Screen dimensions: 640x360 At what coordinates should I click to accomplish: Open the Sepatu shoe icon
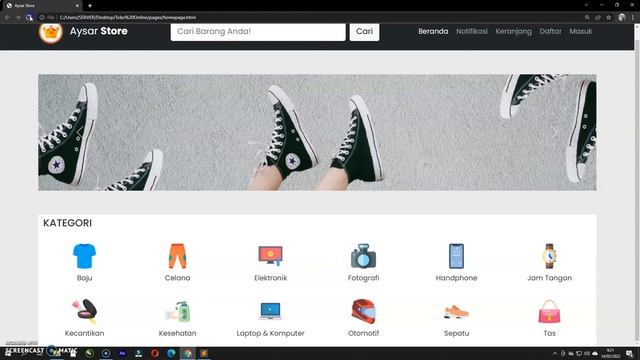[x=456, y=312]
